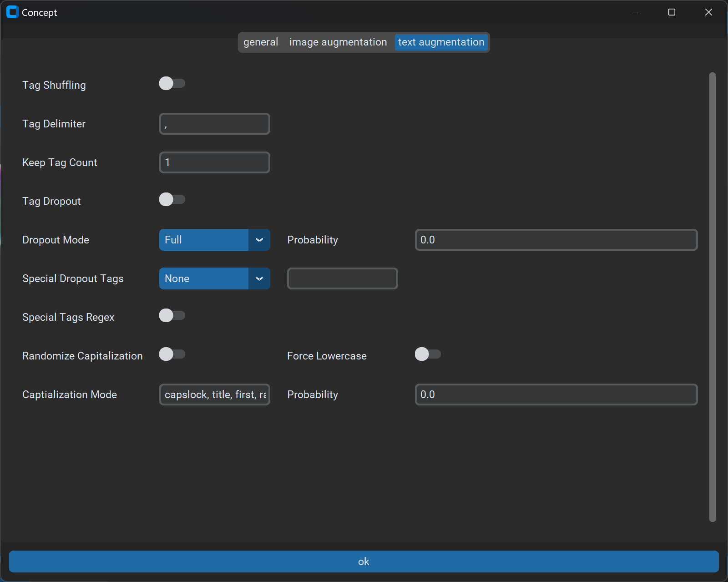Open the Dropout Mode dropdown

(204, 240)
